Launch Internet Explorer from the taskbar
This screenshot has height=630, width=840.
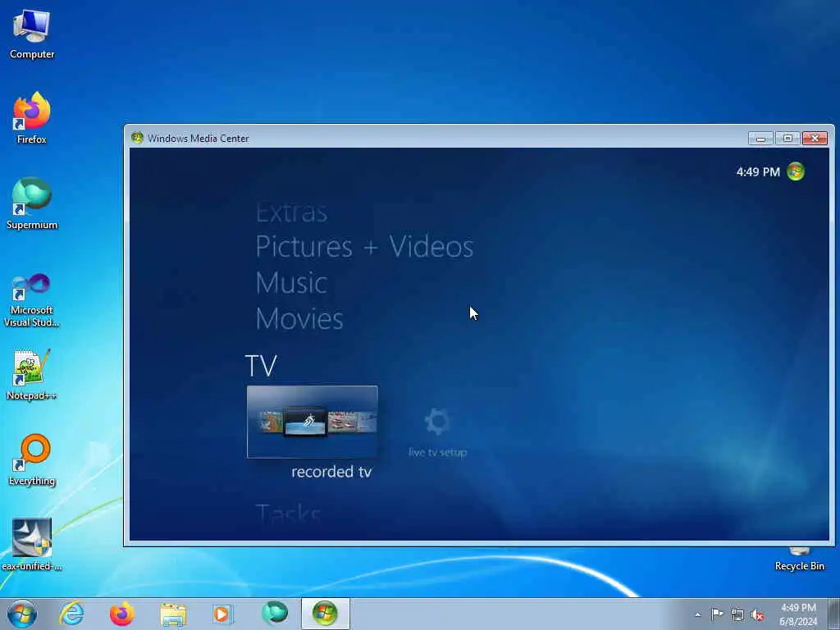pyautogui.click(x=72, y=614)
